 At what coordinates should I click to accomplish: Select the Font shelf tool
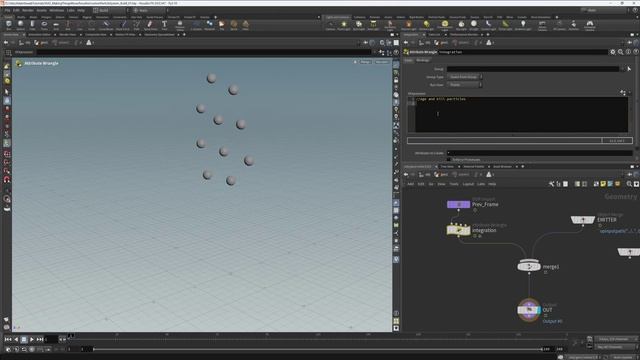click(x=164, y=25)
